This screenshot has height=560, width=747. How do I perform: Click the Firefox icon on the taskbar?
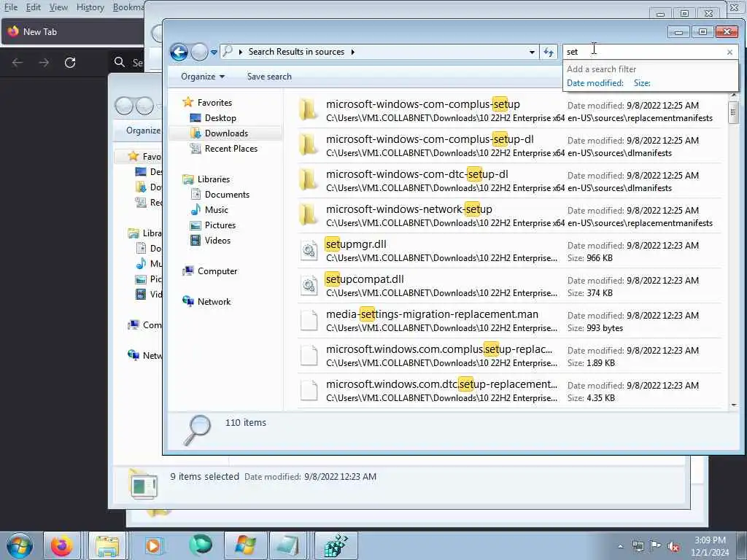(62, 545)
